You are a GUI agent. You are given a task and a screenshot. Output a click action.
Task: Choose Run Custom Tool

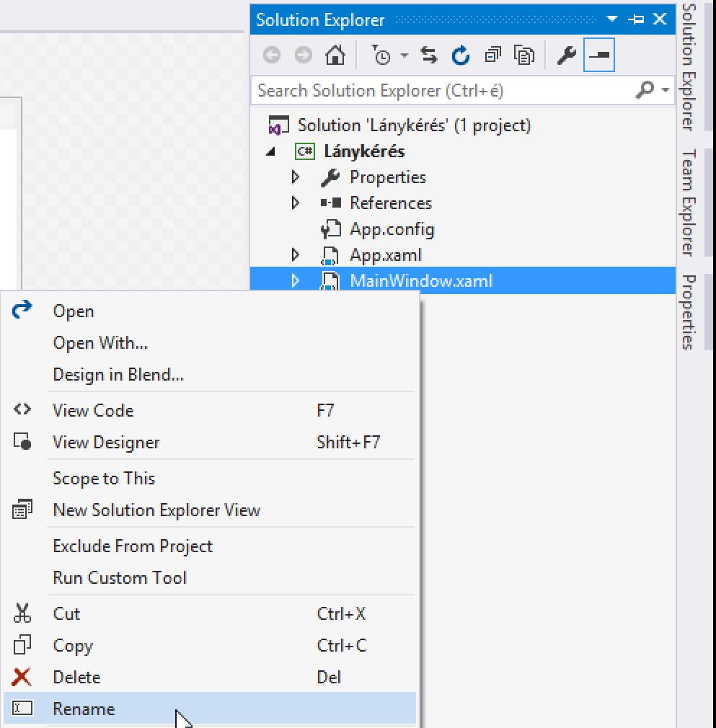209,578
